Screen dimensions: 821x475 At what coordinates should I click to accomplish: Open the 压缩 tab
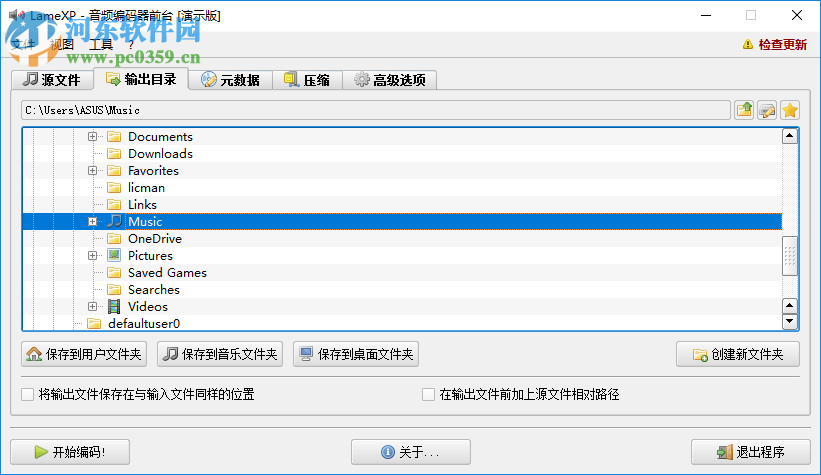(x=307, y=80)
